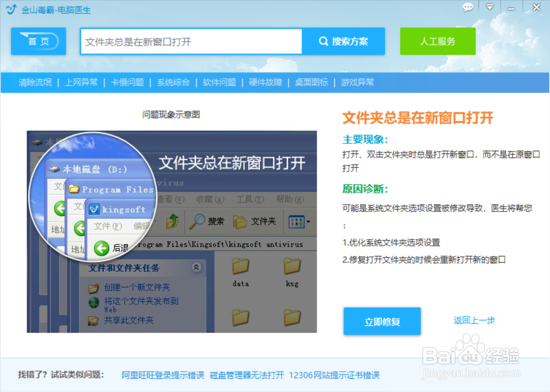Click the 文件夹总是在新窗口打开 heading
The height and width of the screenshot is (392, 550).
418,118
